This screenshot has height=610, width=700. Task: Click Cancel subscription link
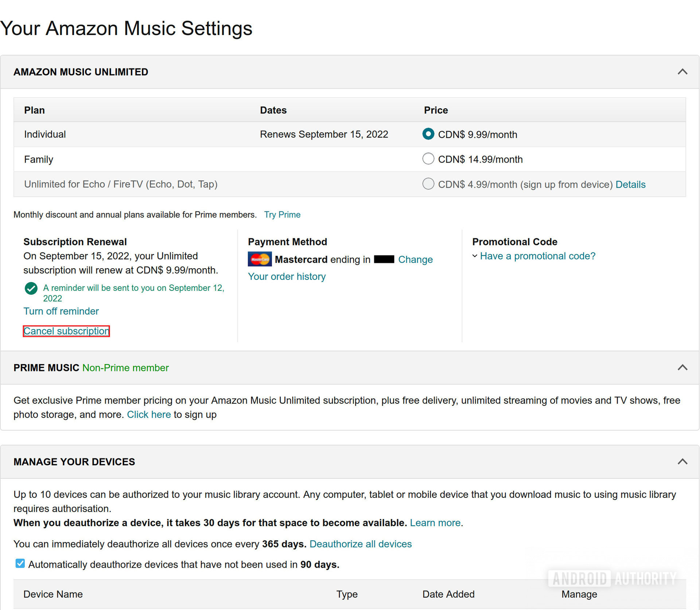click(x=66, y=331)
